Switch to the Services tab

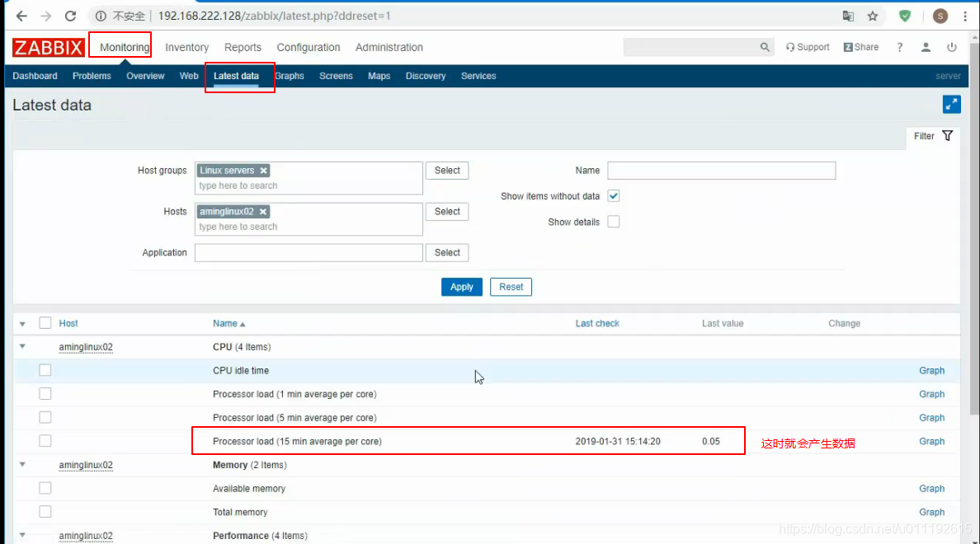pos(478,76)
